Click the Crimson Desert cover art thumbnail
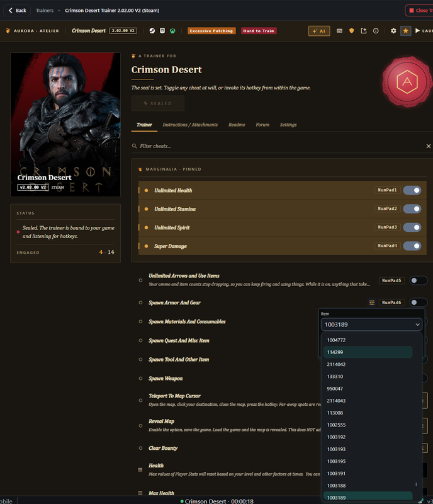The image size is (433, 504). click(x=65, y=124)
